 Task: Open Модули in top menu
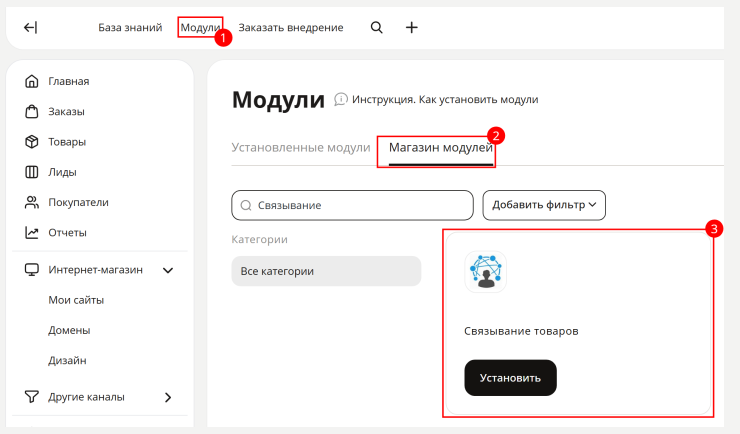201,27
